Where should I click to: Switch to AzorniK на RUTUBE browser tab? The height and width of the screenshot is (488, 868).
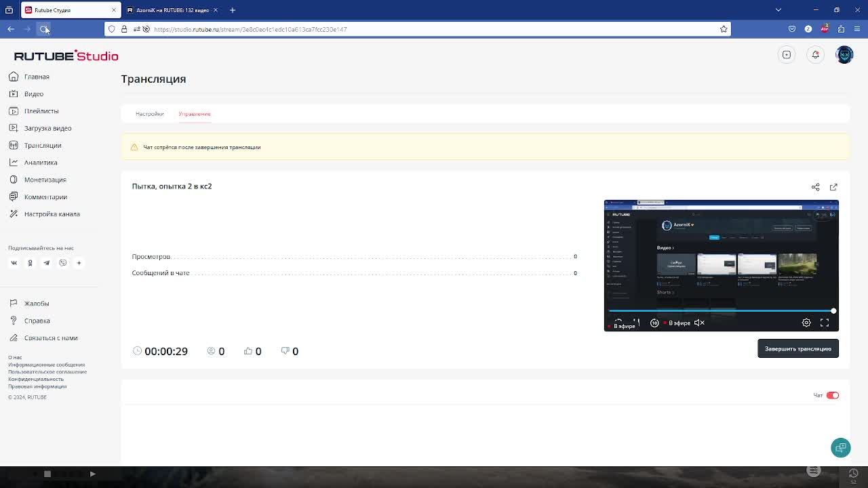click(173, 10)
